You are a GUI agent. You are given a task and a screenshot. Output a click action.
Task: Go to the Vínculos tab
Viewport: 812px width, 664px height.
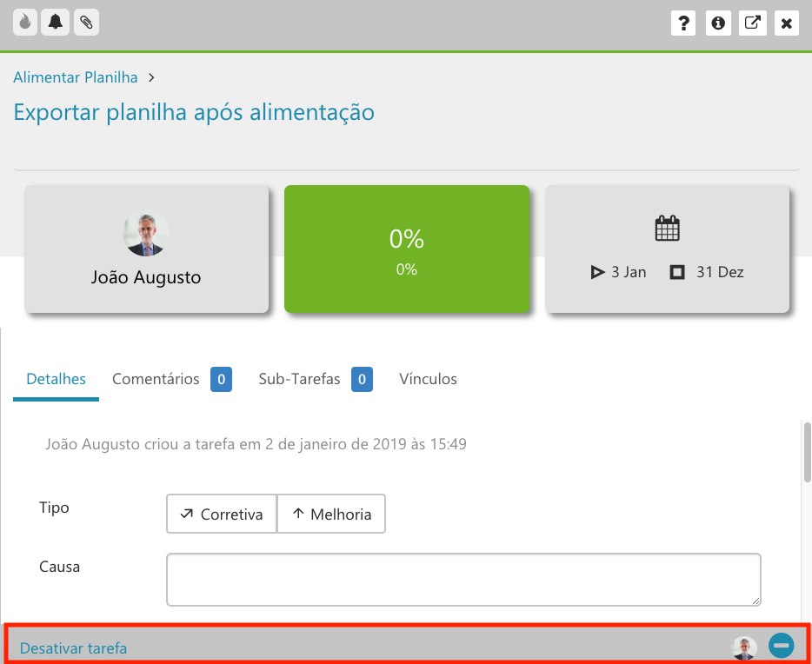coord(428,379)
